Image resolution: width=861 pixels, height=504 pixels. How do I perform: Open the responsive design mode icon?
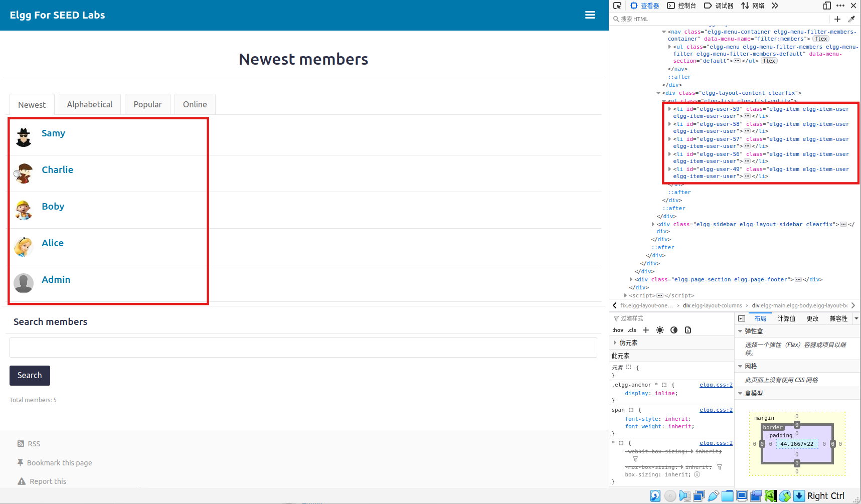(x=827, y=6)
